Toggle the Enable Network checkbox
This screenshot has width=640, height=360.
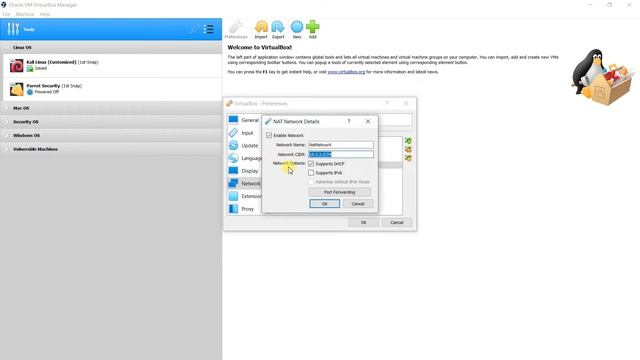coord(269,135)
